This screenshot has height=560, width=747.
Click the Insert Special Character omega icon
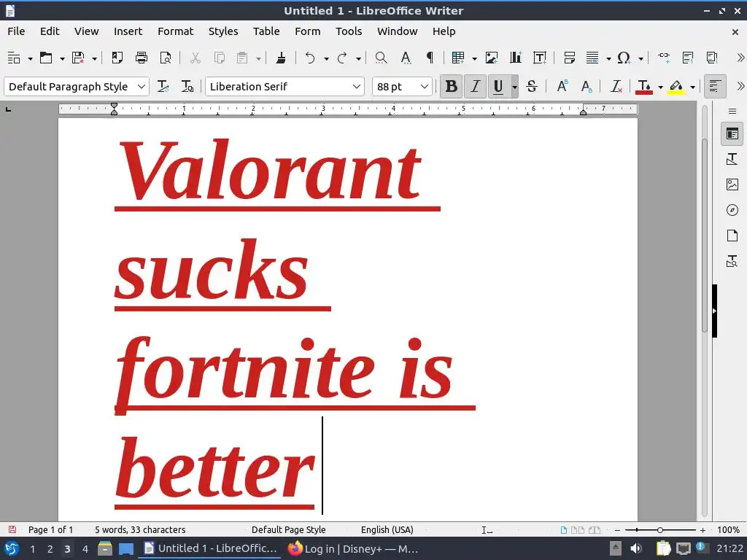[x=624, y=58]
